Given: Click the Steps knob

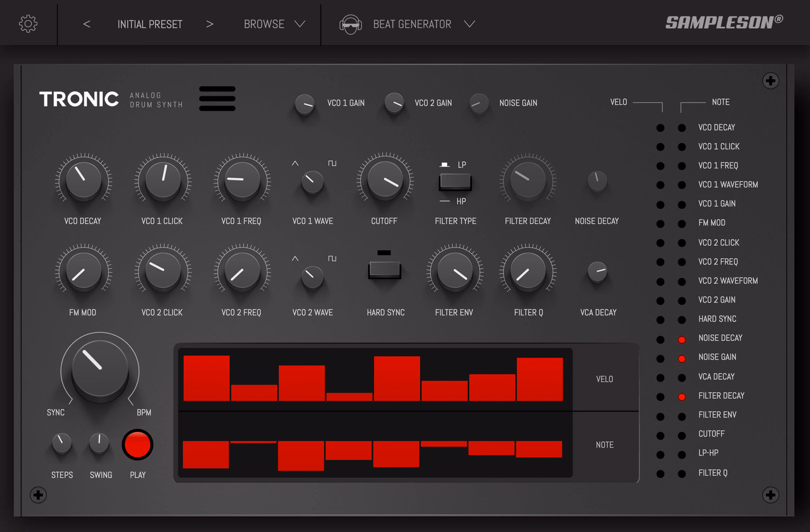Looking at the screenshot, I should 62,442.
